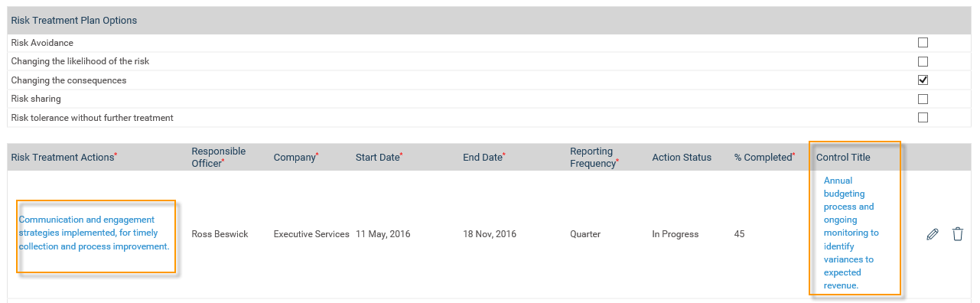This screenshot has width=980, height=303.
Task: Select the Reporting Frequency column header
Action: pos(594,157)
